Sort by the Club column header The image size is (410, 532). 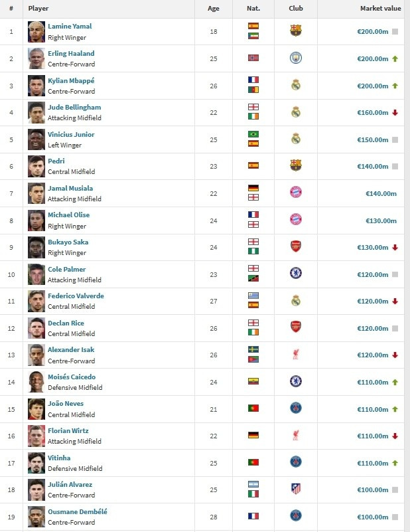[296, 9]
